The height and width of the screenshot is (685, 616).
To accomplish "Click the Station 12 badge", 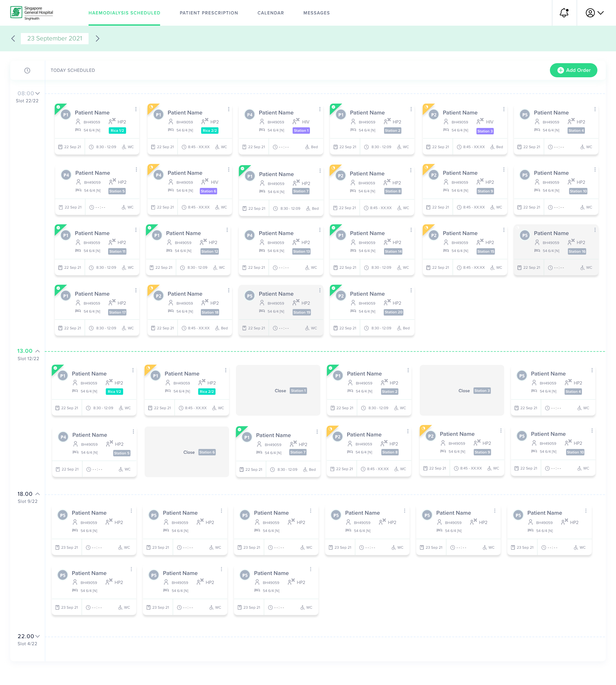I will click(x=210, y=252).
